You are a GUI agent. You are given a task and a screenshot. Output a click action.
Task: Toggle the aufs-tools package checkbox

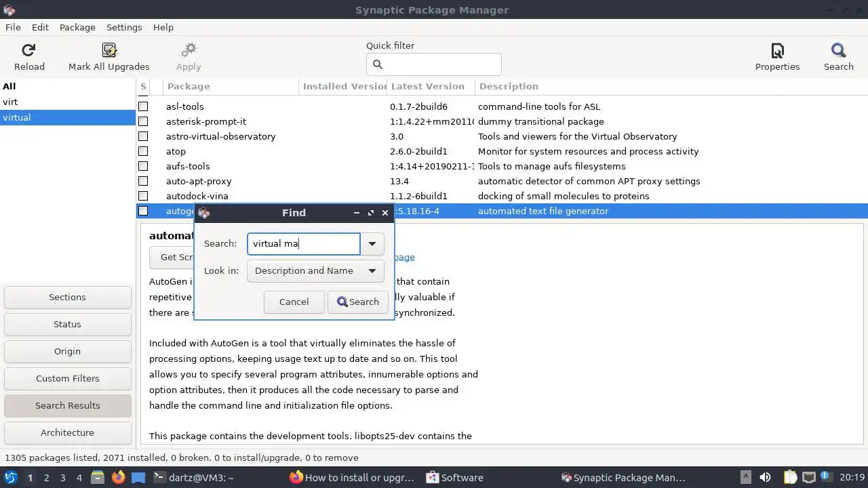pos(143,166)
